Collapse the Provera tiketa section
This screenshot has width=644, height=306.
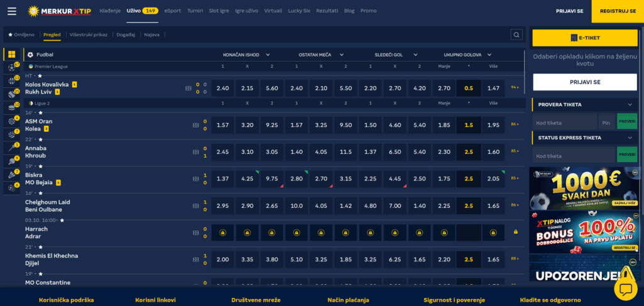point(630,104)
